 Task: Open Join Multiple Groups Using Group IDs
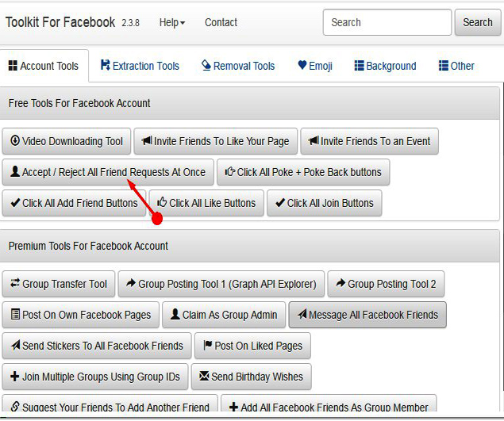pyautogui.click(x=95, y=377)
